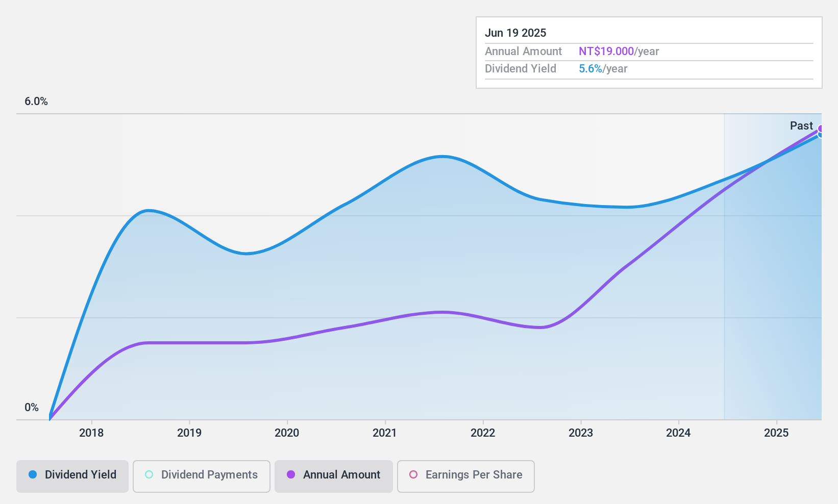
Task: Click the 2020 x-axis label
Action: pos(287,433)
